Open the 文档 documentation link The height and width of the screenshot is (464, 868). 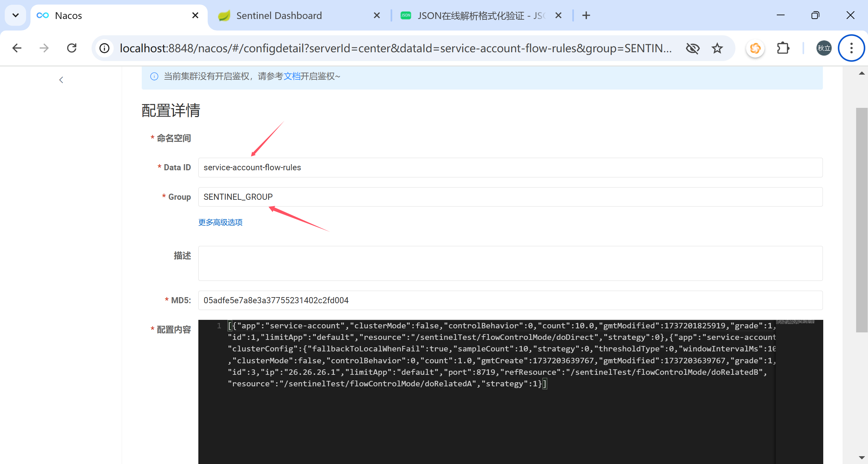[x=292, y=76]
